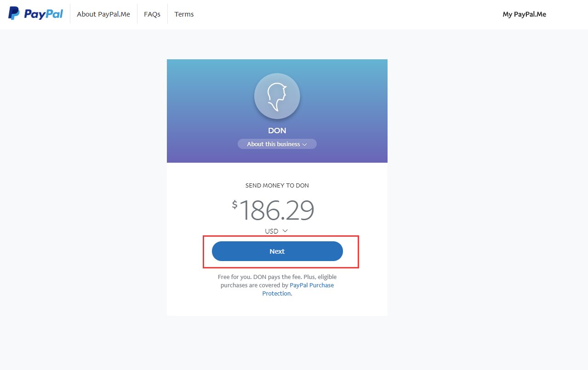Click the PayPal double-P logo icon

click(14, 14)
